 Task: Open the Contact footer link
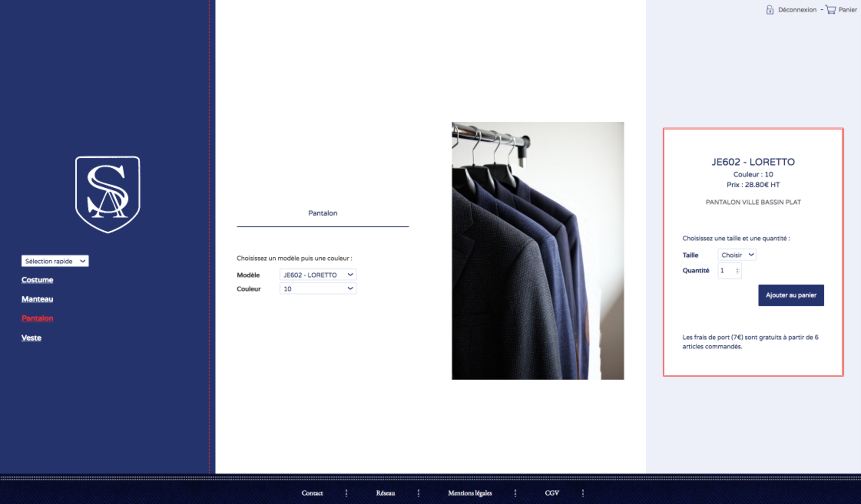(x=312, y=493)
